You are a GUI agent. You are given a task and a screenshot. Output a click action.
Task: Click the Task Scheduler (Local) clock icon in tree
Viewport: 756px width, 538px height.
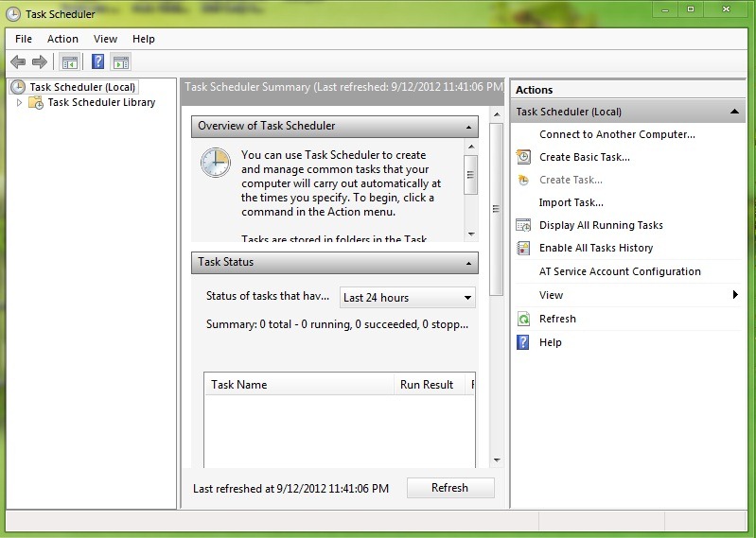18,87
